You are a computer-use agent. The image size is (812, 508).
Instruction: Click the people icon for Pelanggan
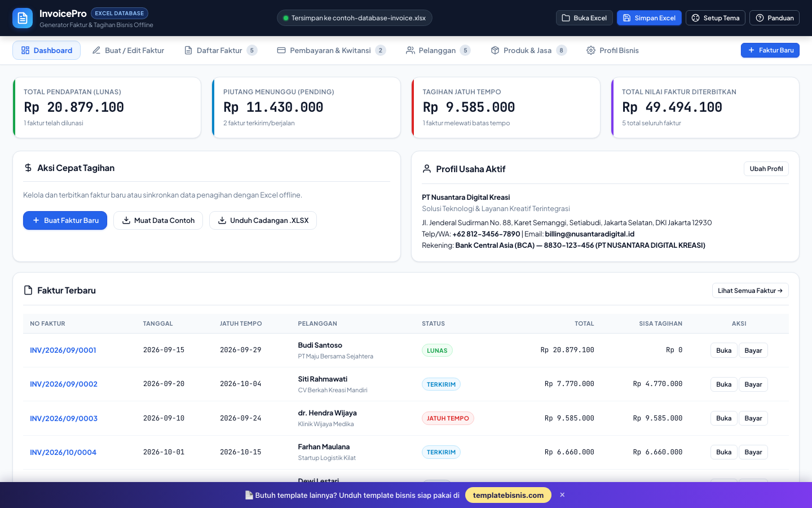[x=411, y=50]
